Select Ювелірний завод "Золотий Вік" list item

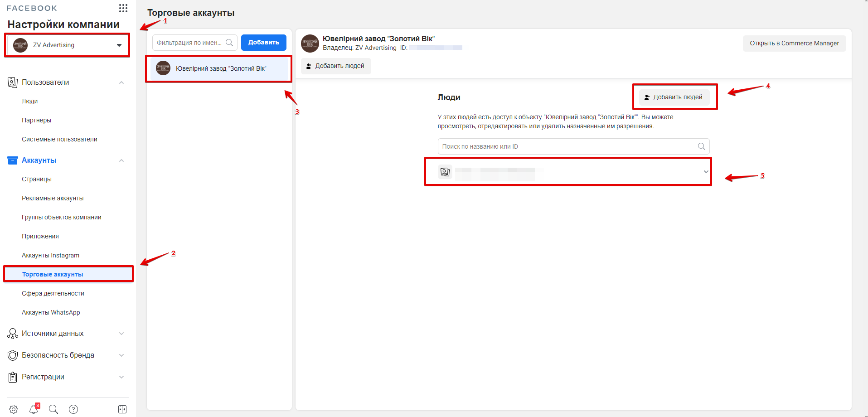click(221, 68)
